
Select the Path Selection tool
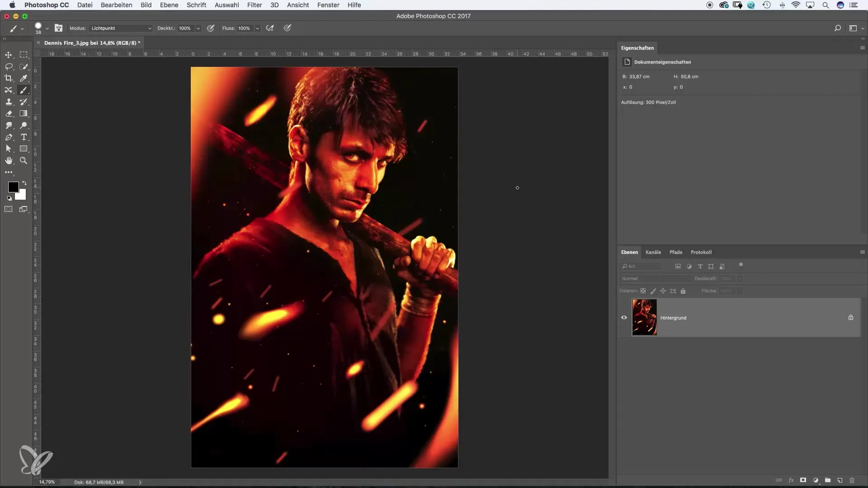pyautogui.click(x=9, y=149)
